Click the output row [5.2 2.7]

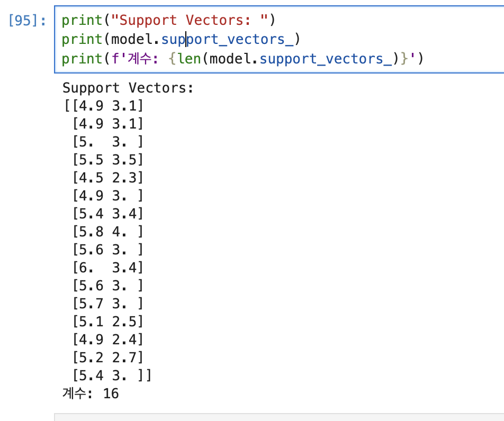click(107, 358)
